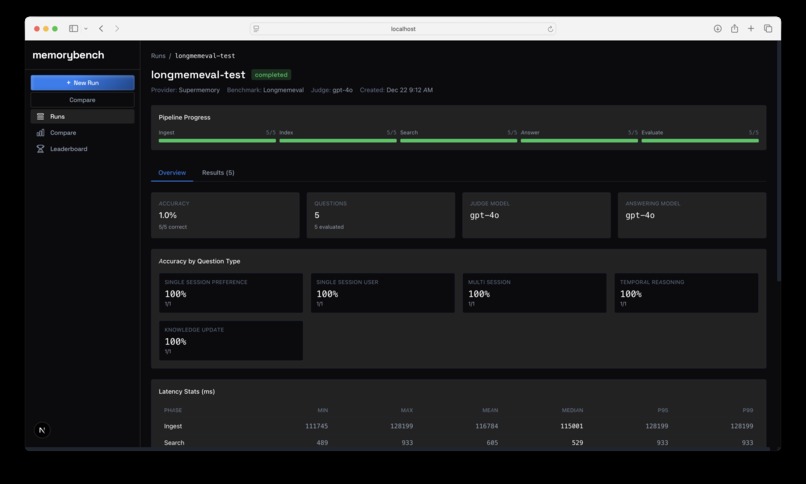806x484 pixels.
Task: Click the Judge Model gpt-4o card
Action: pyautogui.click(x=537, y=215)
